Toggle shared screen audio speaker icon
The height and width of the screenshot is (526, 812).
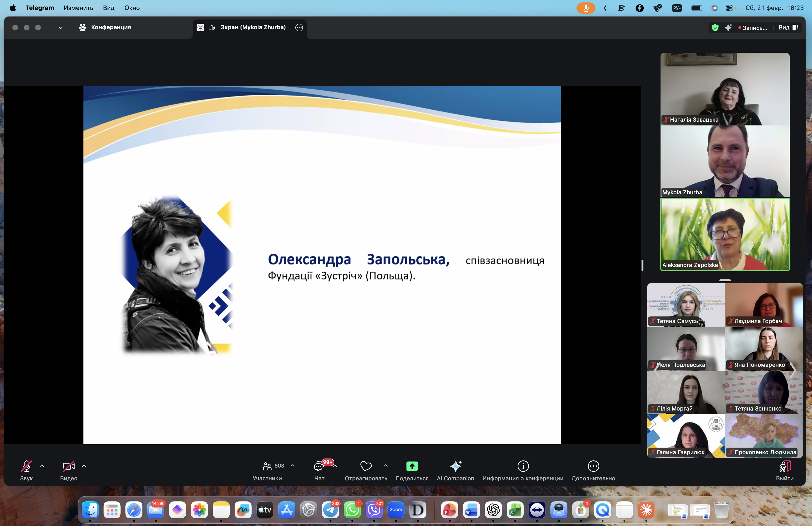[x=212, y=28]
